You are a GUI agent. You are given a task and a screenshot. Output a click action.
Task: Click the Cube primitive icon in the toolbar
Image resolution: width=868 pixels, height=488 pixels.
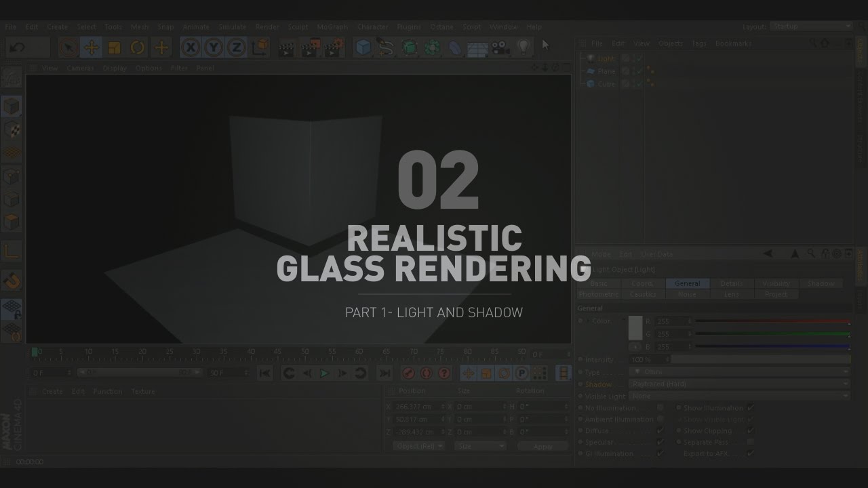(x=364, y=47)
